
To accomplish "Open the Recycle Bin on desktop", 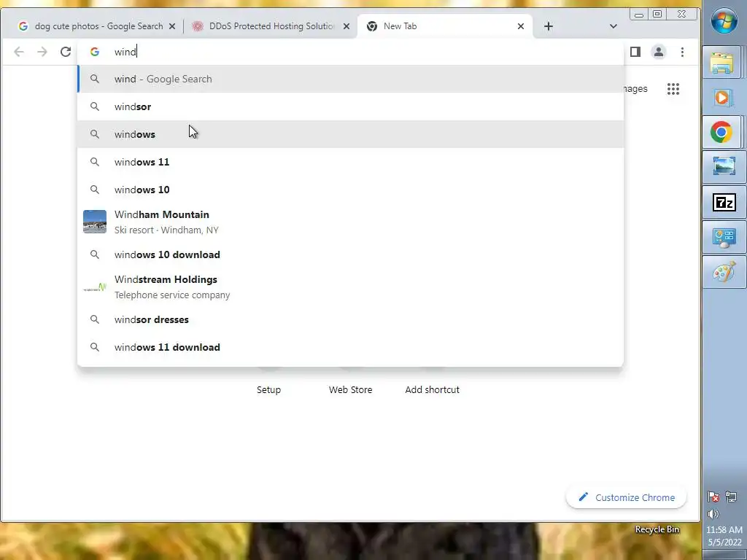I will [x=657, y=529].
